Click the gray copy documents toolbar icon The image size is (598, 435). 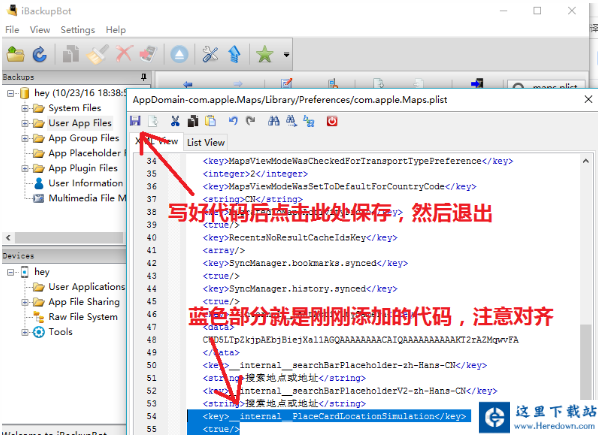[x=71, y=54]
